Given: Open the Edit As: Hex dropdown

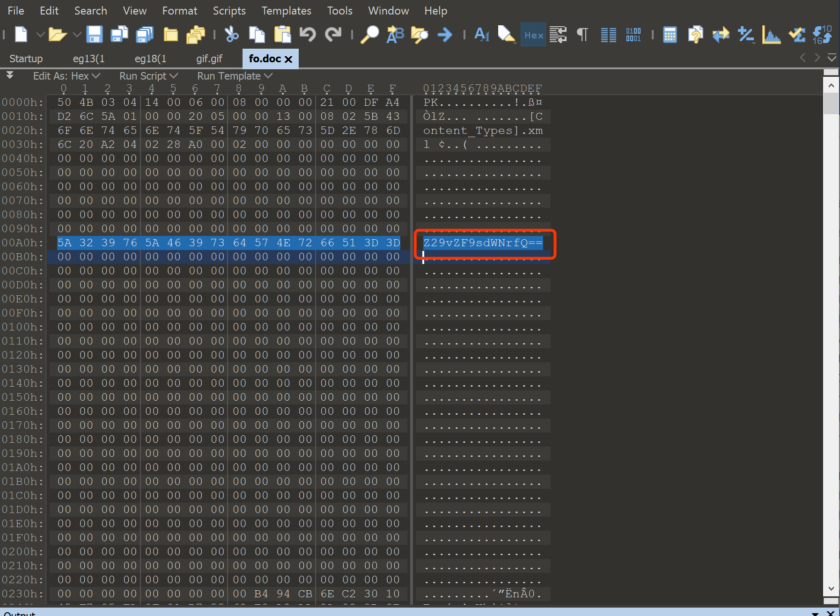Looking at the screenshot, I should pyautogui.click(x=66, y=76).
